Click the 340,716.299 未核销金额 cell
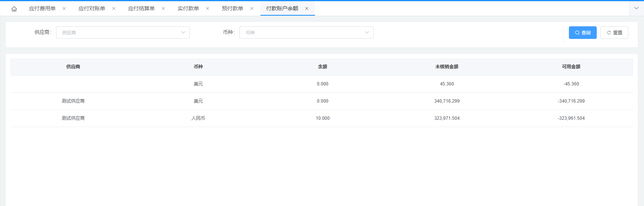Image resolution: width=644 pixels, height=206 pixels. pos(446,101)
